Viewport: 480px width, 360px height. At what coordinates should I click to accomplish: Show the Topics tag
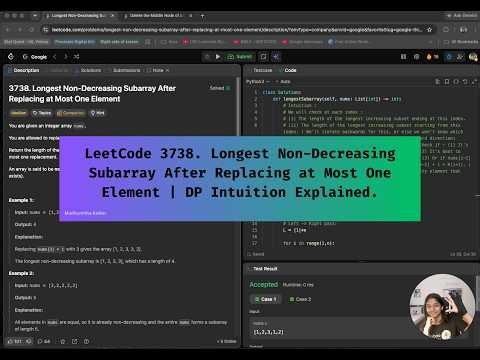pos(42,113)
